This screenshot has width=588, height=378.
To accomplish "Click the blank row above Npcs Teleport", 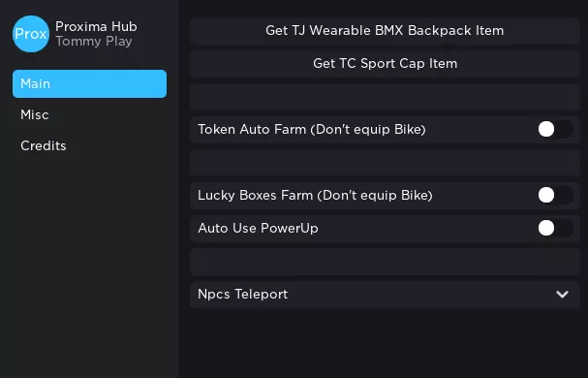I will click(385, 262).
